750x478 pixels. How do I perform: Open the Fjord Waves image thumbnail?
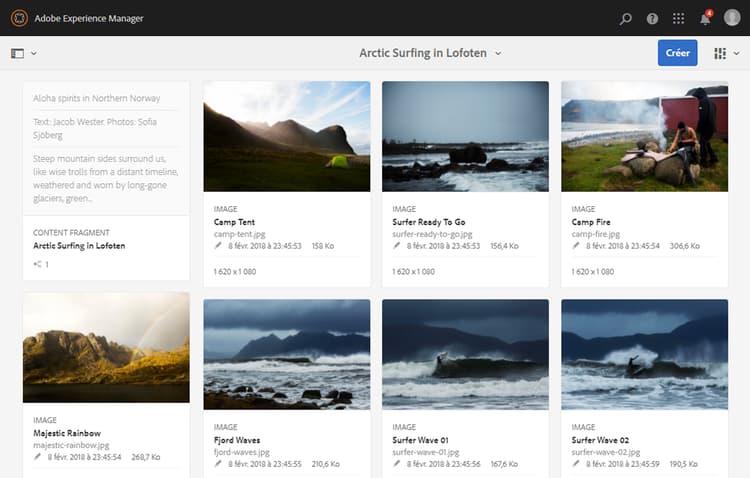pyautogui.click(x=287, y=355)
